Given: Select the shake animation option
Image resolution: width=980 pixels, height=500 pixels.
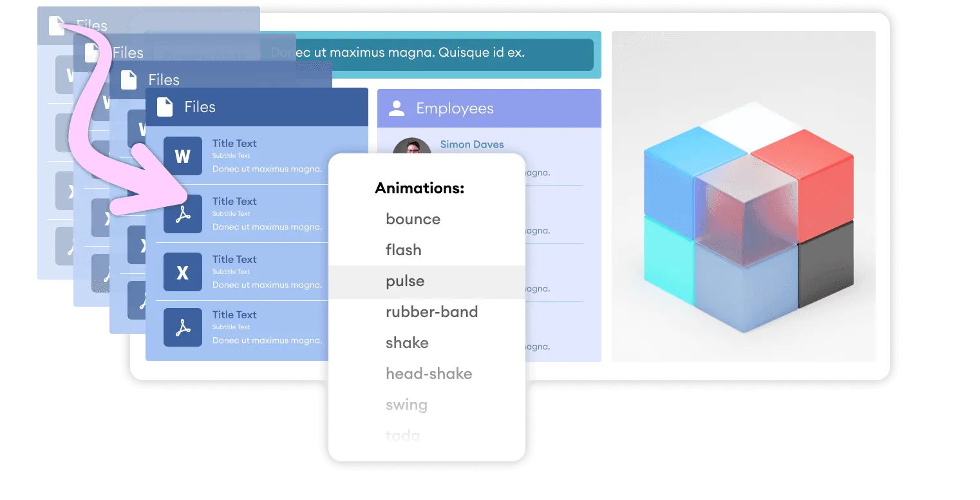Looking at the screenshot, I should click(408, 343).
